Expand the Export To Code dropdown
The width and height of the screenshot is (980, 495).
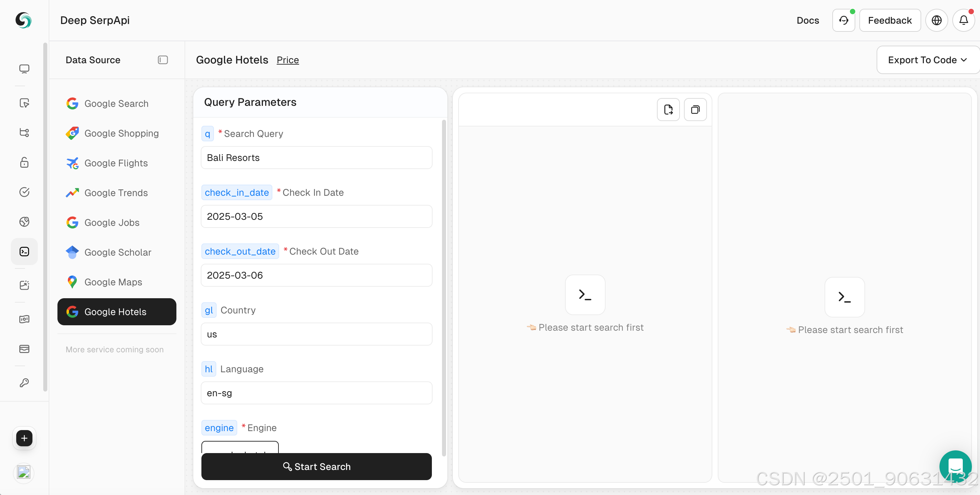pyautogui.click(x=927, y=60)
